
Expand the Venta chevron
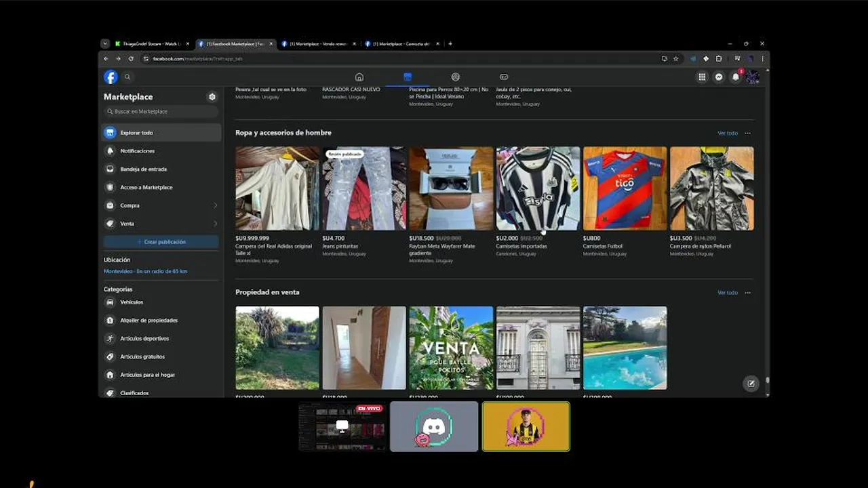pos(216,224)
